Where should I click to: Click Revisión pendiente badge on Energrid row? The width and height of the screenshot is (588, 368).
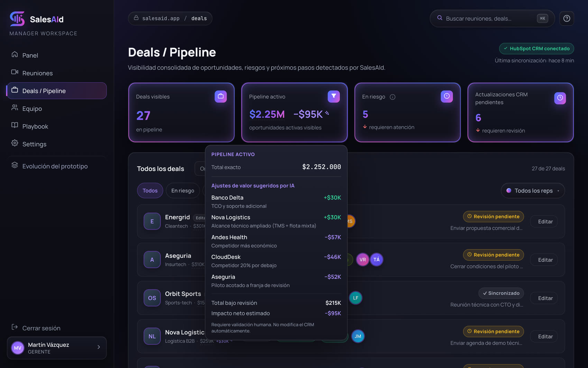(x=493, y=216)
